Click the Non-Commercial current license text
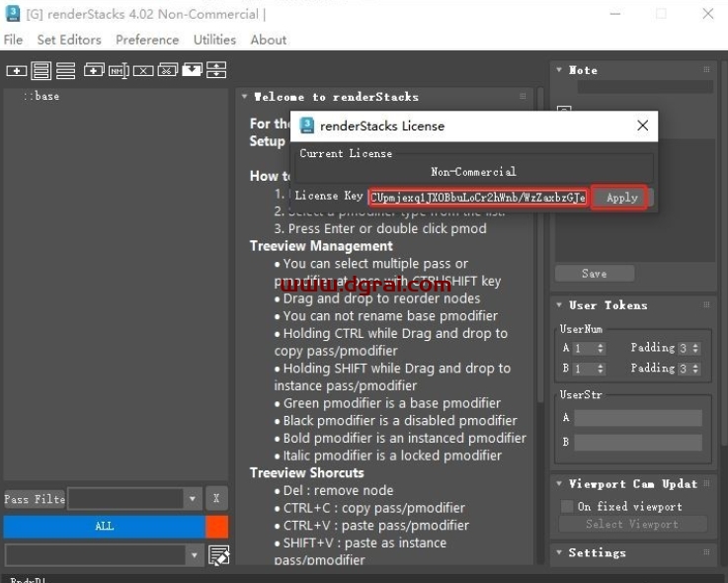 point(473,171)
